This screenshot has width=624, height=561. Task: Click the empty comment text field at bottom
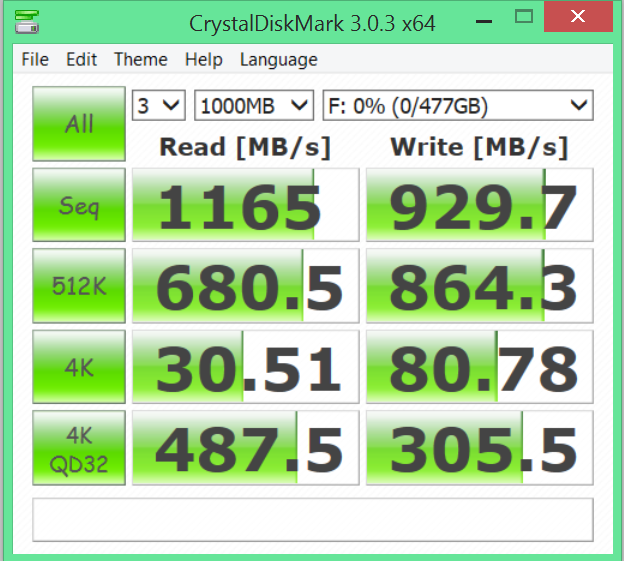coord(313,519)
